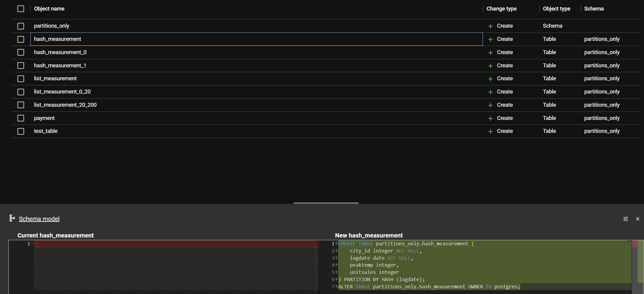Viewport: 644px width, 294px height.
Task: Select the hash_measurement_1 object name
Action: (60, 66)
